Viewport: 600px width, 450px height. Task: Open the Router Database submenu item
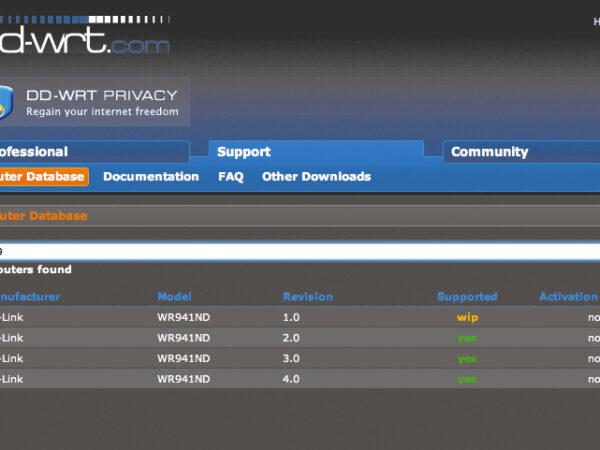coord(42,177)
